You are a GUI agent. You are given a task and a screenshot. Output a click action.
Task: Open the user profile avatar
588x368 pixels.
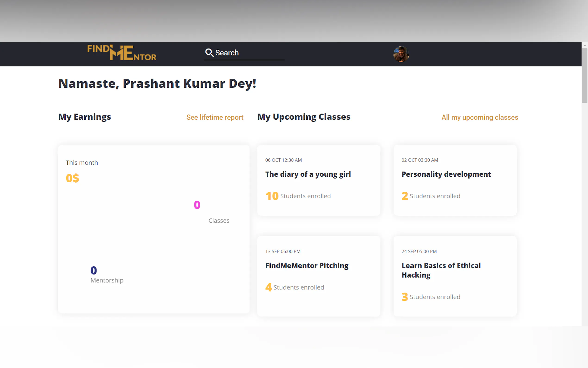pyautogui.click(x=401, y=54)
